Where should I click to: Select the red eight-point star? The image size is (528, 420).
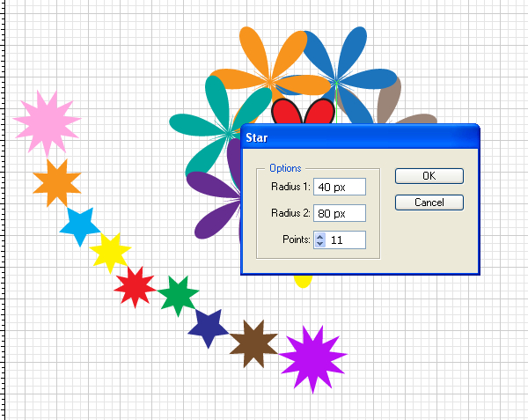[x=135, y=288]
